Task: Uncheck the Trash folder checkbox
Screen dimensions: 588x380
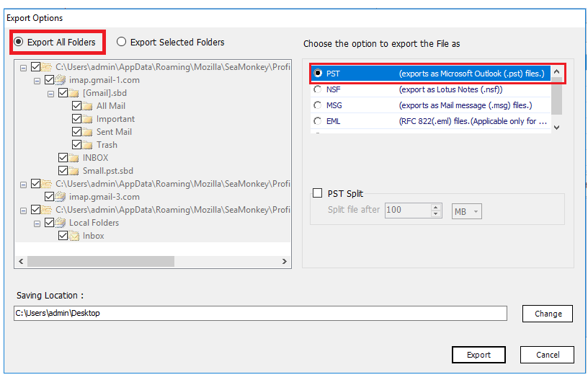Action: tap(76, 145)
